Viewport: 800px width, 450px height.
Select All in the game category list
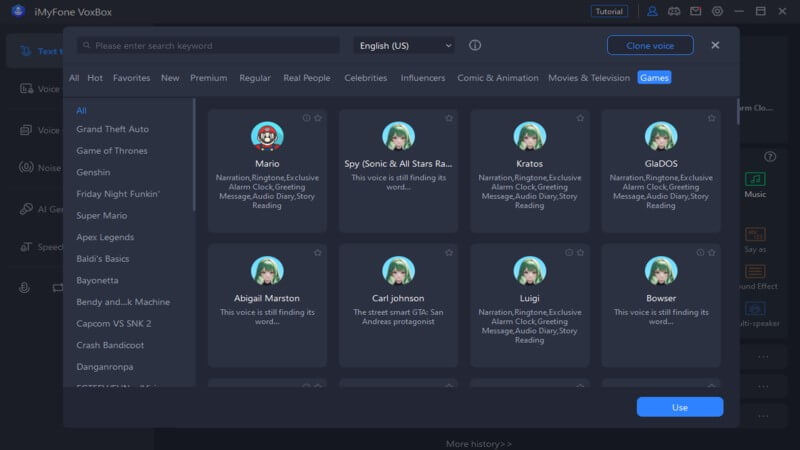tap(81, 110)
